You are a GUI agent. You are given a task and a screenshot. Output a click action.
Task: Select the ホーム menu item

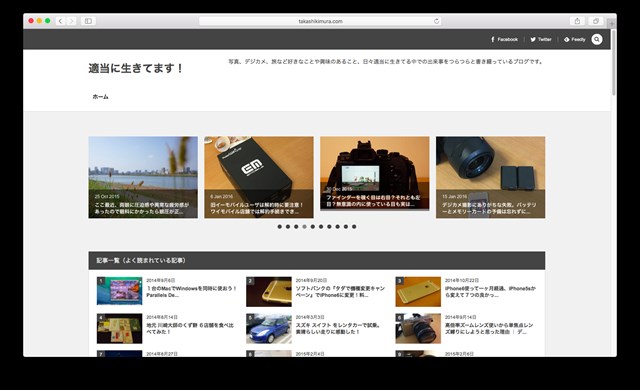coord(100,97)
